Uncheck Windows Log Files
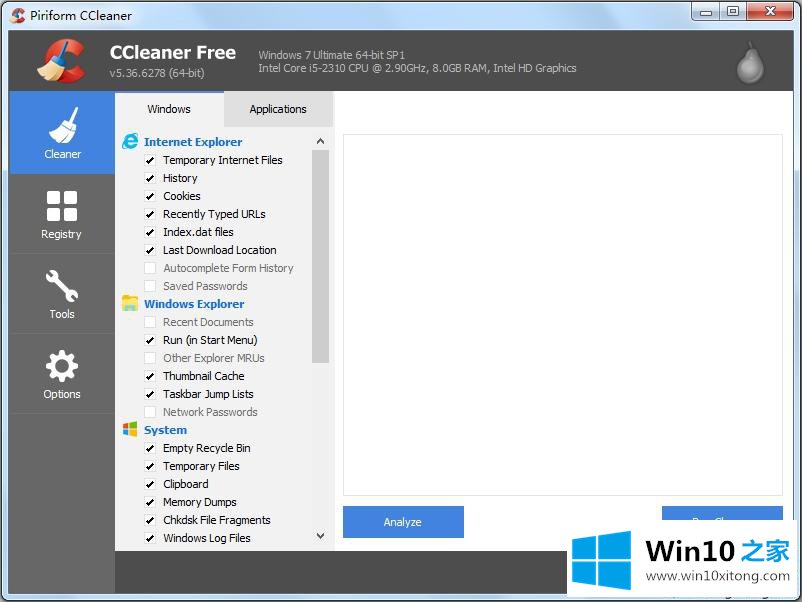This screenshot has width=802, height=602. [x=150, y=538]
